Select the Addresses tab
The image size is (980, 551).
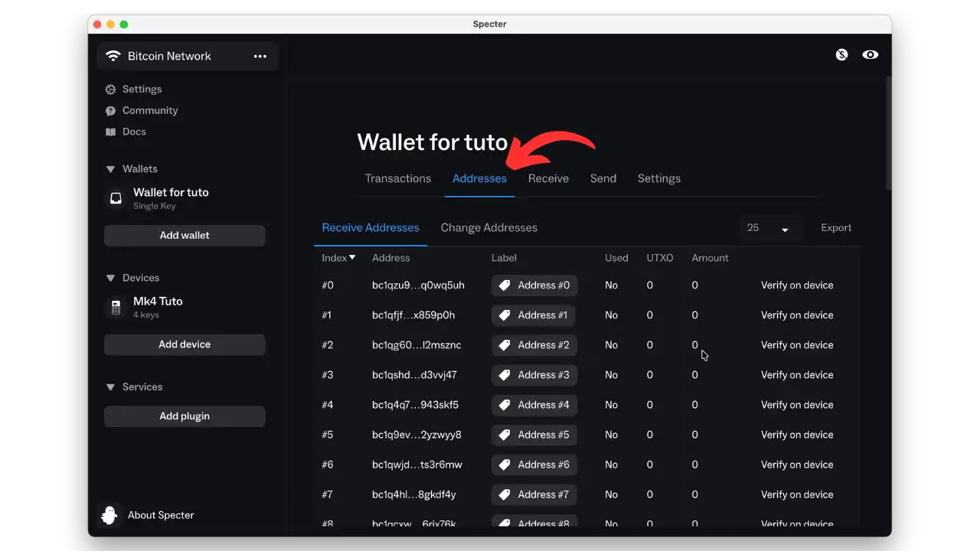point(479,178)
